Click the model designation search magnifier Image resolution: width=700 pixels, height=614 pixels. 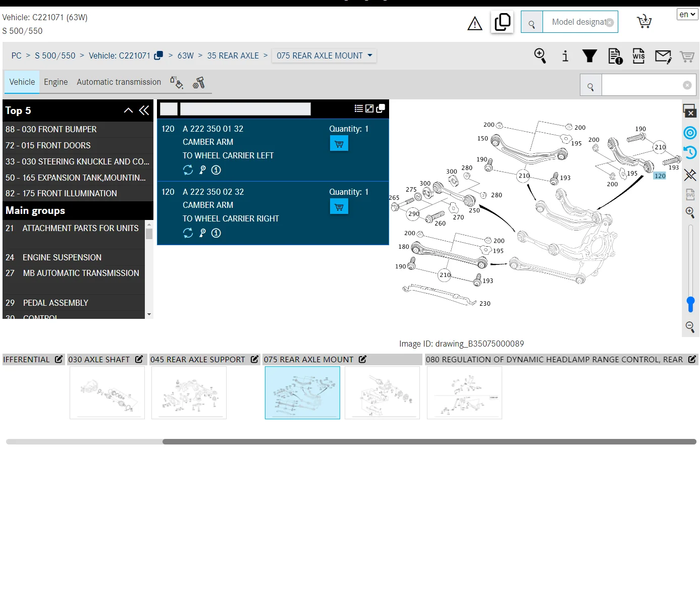532,23
